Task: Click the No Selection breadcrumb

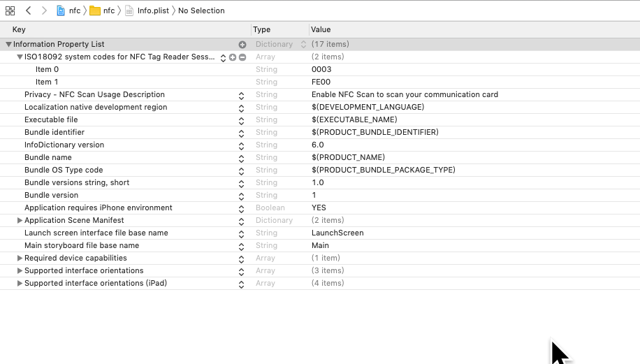Action: (201, 10)
